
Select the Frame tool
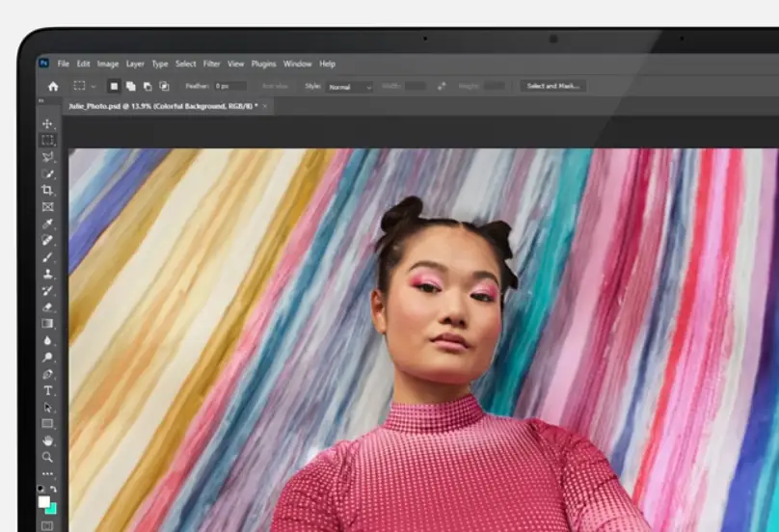(47, 206)
